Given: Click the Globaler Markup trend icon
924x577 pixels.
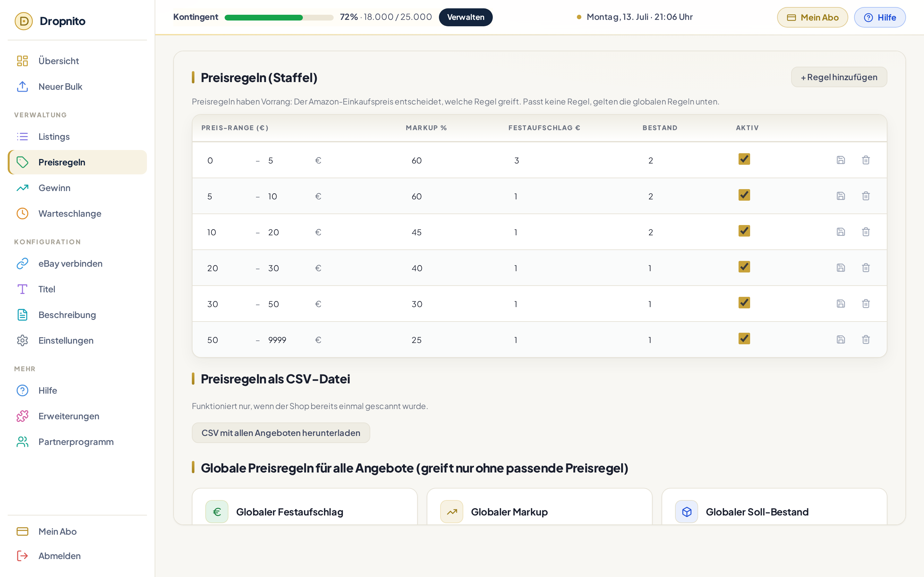Looking at the screenshot, I should coord(452,512).
